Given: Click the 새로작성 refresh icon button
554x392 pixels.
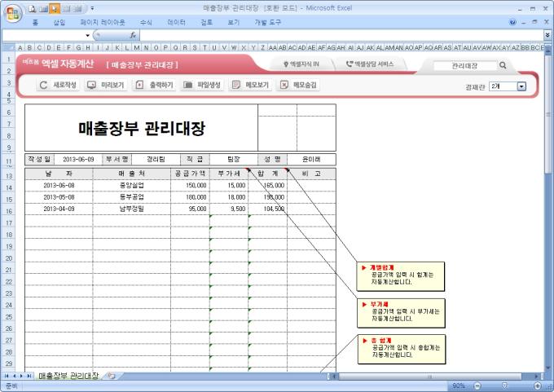Looking at the screenshot, I should tap(58, 86).
